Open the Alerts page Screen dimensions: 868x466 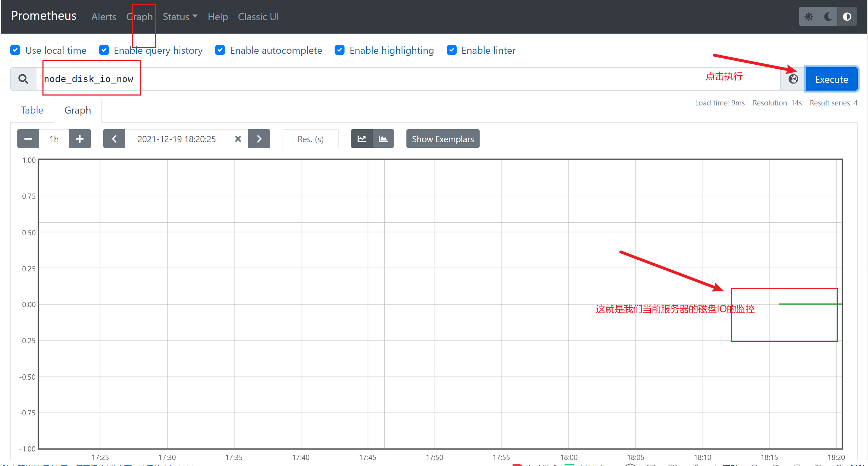[104, 17]
